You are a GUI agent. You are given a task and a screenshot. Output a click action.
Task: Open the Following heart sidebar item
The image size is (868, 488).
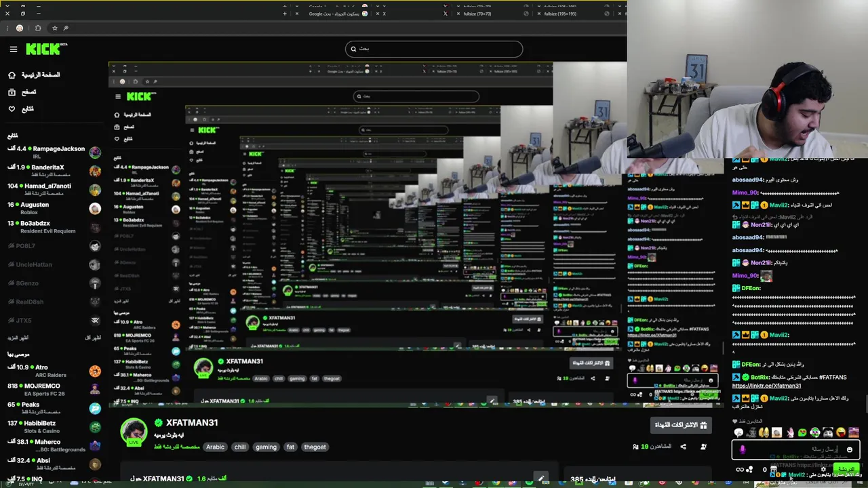(x=20, y=108)
